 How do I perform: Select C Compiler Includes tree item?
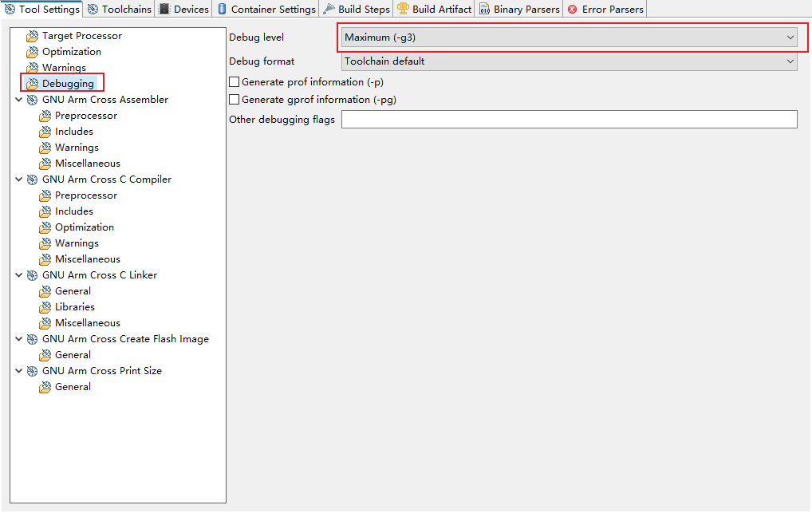tap(74, 211)
